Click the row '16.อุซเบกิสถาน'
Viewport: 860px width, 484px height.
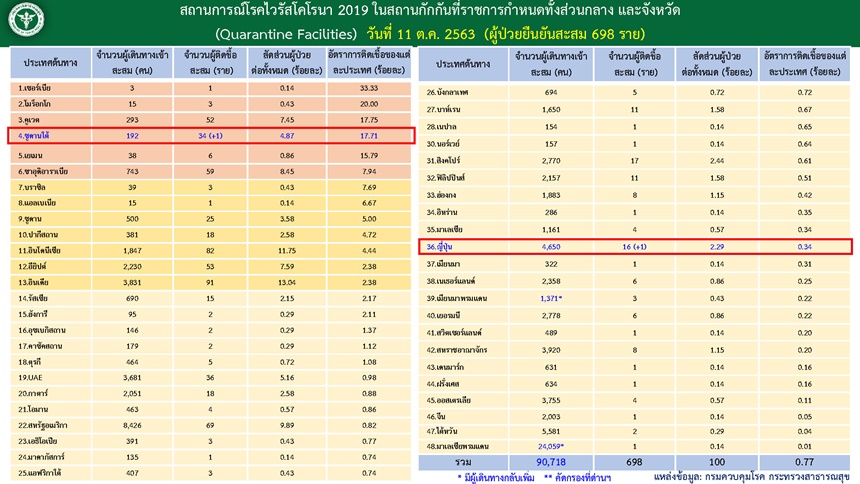pyautogui.click(x=210, y=330)
